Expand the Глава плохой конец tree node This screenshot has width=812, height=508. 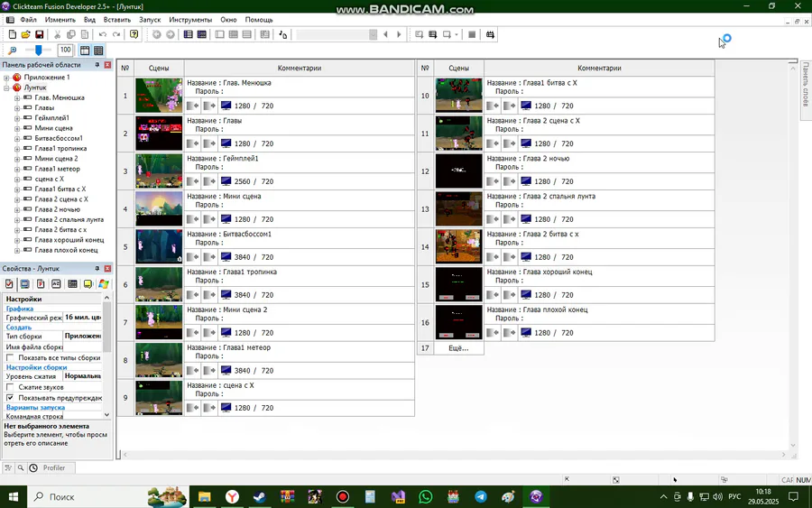point(17,251)
